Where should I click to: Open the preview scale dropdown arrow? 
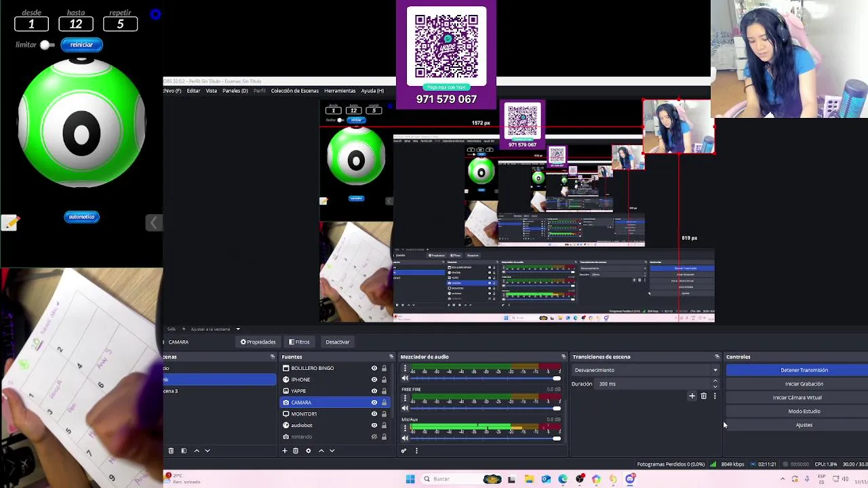237,329
